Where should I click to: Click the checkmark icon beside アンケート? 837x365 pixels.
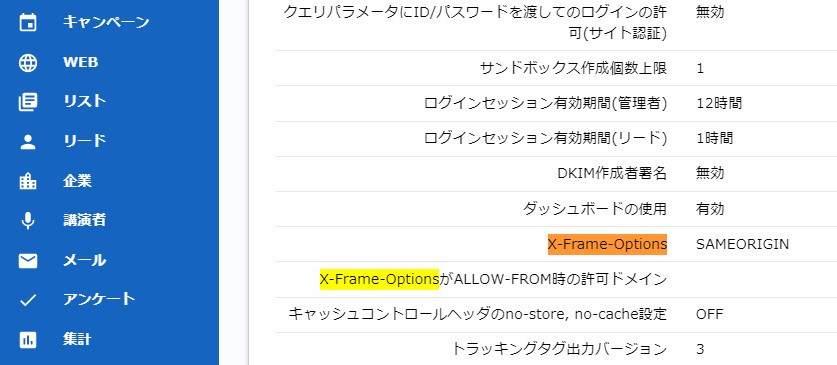28,300
